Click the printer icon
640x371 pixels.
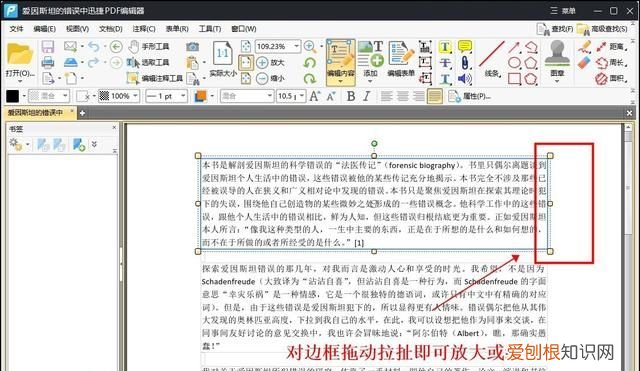coord(48,62)
